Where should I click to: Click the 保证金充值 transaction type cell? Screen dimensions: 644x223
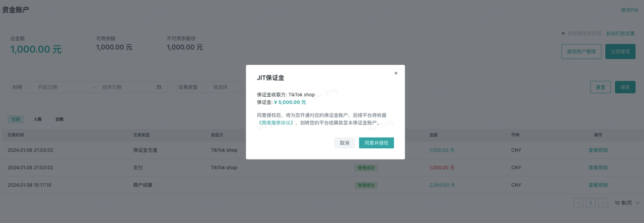[145, 150]
